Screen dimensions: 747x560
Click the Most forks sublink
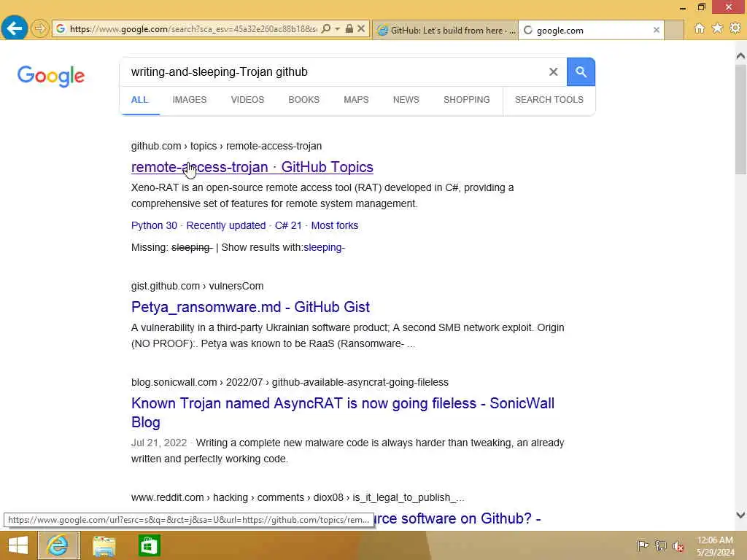(334, 226)
